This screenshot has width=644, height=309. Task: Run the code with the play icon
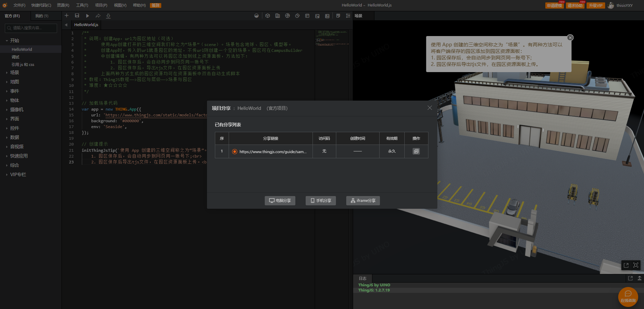[x=87, y=16]
